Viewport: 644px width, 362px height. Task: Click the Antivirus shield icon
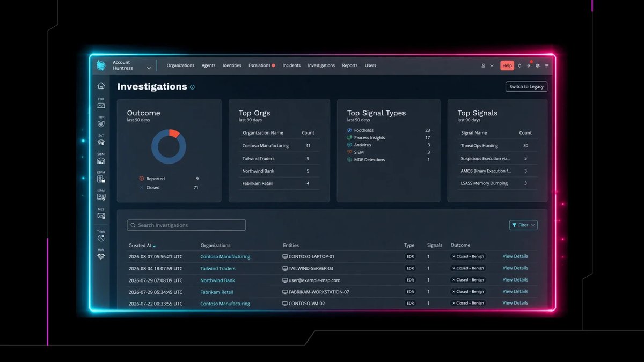click(349, 145)
